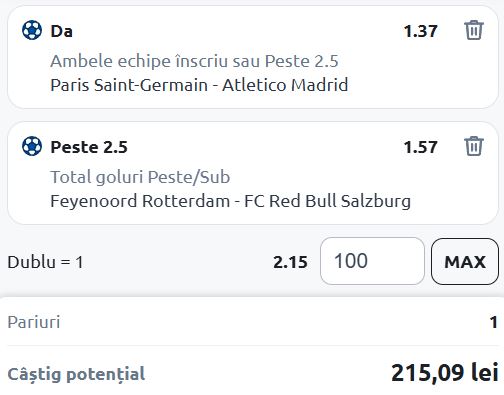This screenshot has height=395, width=504.
Task: Set stake to maximum with MAX button
Action: (x=465, y=261)
